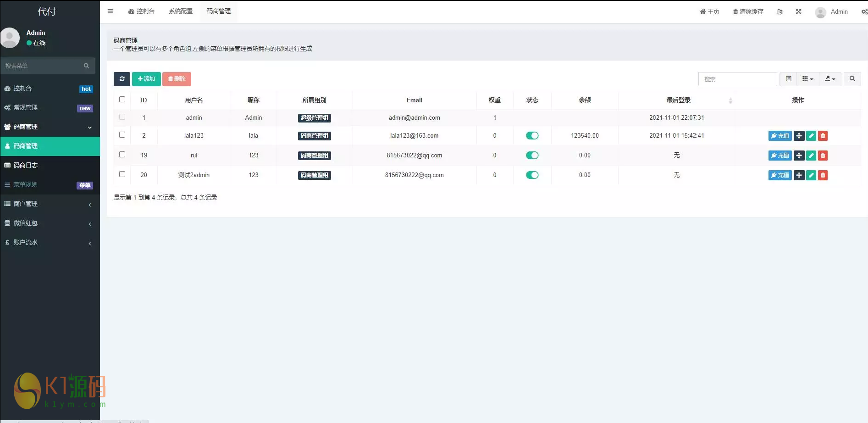
Task: Toggle the sidebar hamburger menu icon
Action: [110, 11]
